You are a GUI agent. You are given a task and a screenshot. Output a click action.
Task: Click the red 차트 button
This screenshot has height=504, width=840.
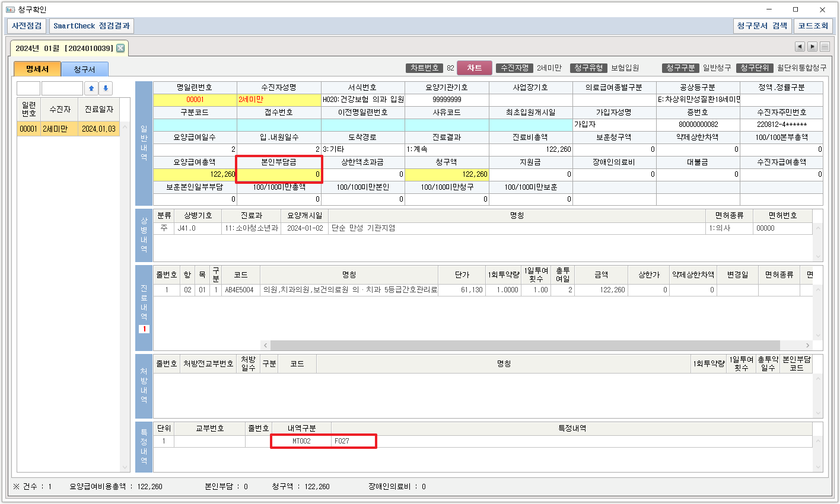tap(474, 68)
